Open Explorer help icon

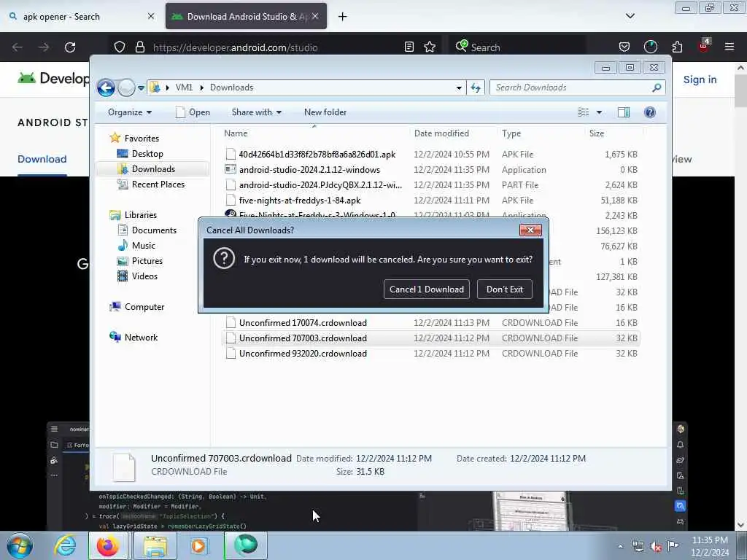650,112
